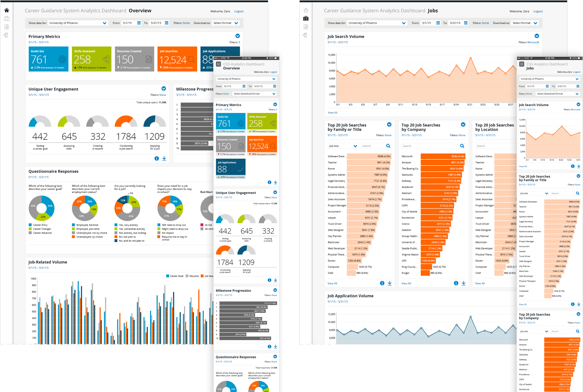
Task: Open Select format dropdown in Overview toolbar
Action: point(226,23)
